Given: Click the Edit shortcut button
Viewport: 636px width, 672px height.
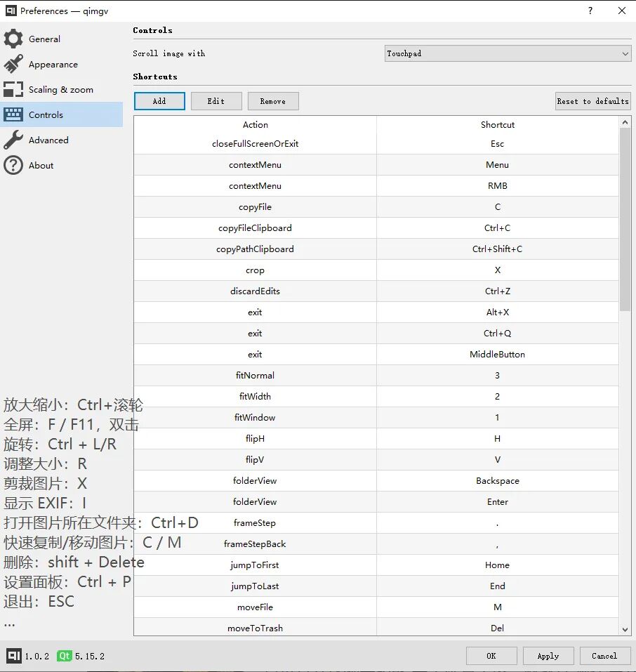Looking at the screenshot, I should click(x=216, y=101).
